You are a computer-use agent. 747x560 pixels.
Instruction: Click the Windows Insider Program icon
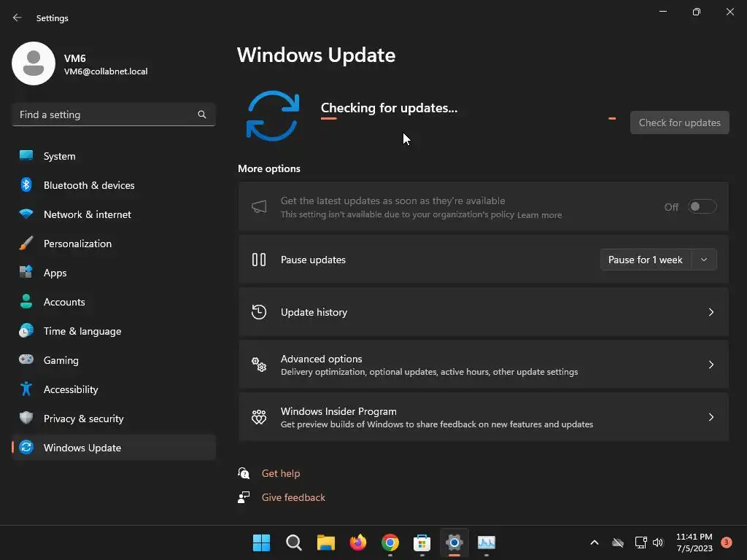tap(259, 417)
